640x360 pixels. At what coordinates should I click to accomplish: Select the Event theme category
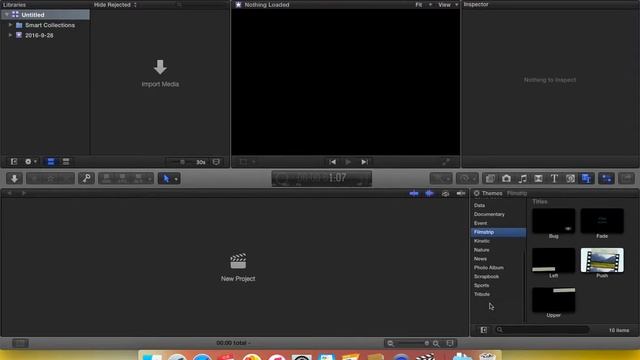tap(480, 223)
